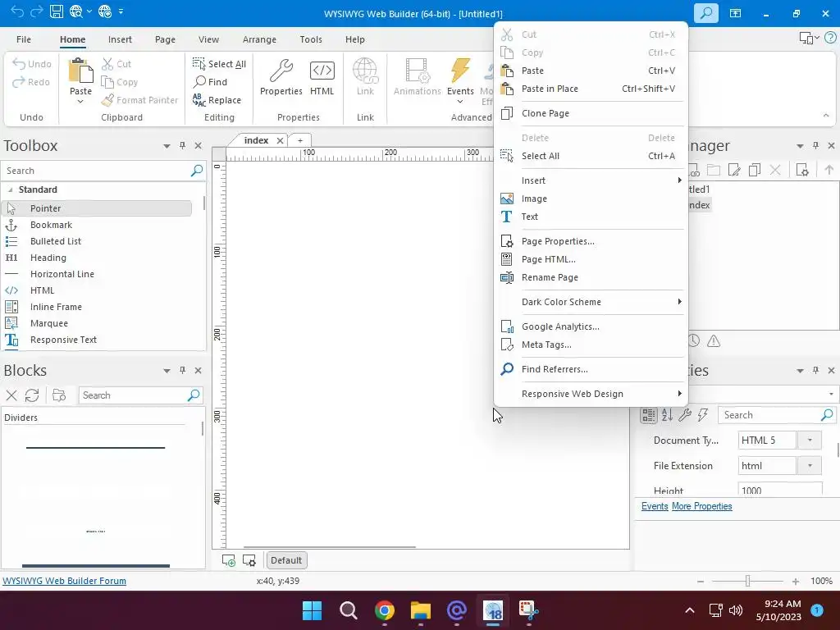Open the Blocks panel options dropdown arrow
Screen dimensions: 840x630
click(167, 371)
